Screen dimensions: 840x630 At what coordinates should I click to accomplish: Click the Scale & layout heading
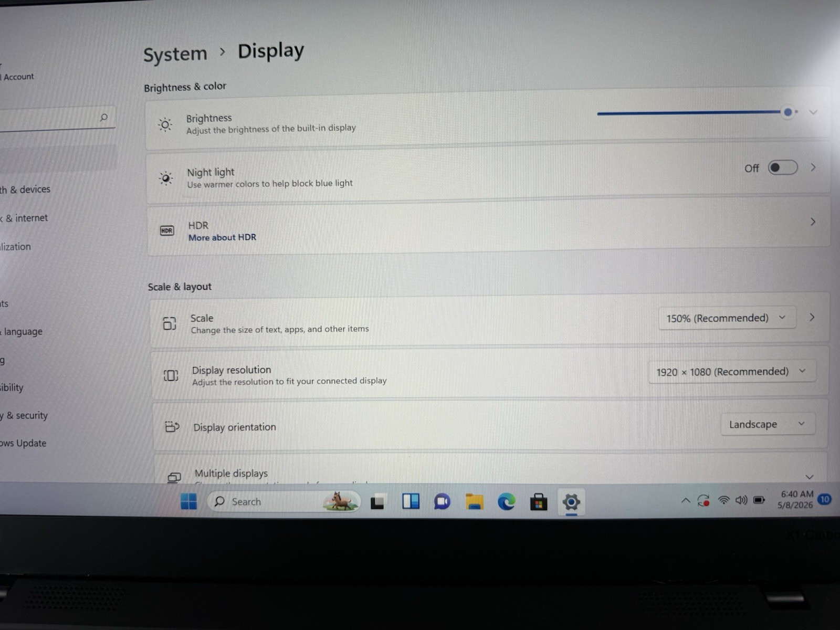click(180, 287)
